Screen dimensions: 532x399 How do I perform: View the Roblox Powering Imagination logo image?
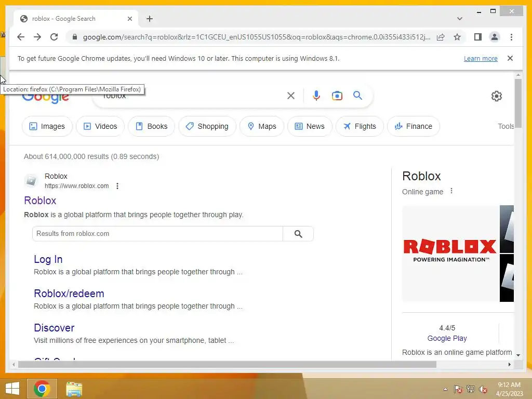pyautogui.click(x=450, y=254)
